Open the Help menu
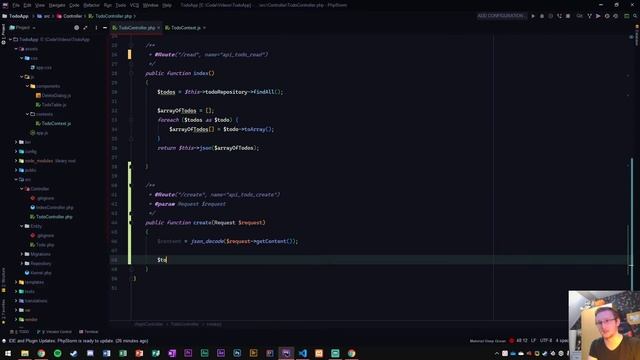The width and height of the screenshot is (640, 360). (167, 5)
